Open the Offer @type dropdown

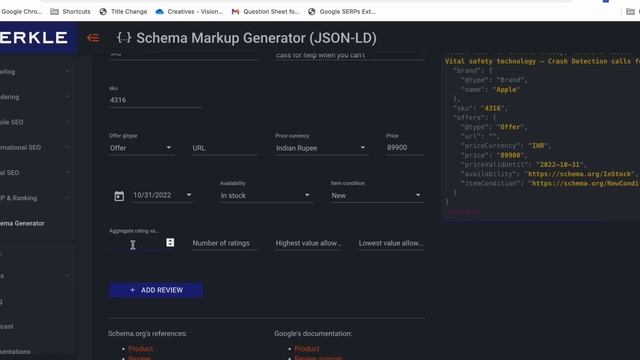click(x=141, y=148)
